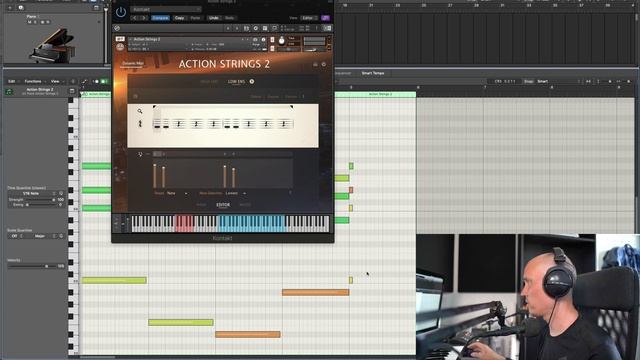The height and width of the screenshot is (360, 640).
Task: Open the Shape None dropdown
Action: coord(177,193)
